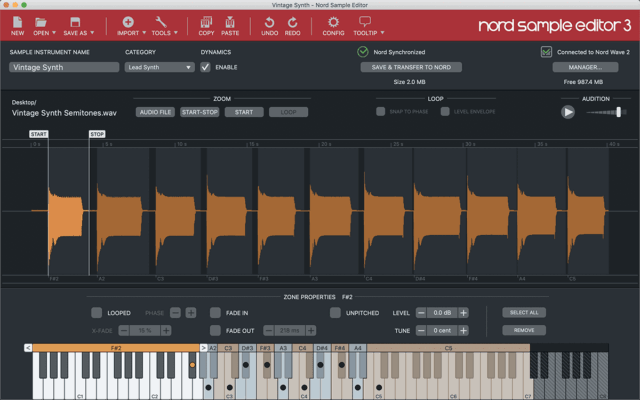Viewport: 640px width, 400px height.
Task: Increase Phase with plus button
Action: coord(191,313)
